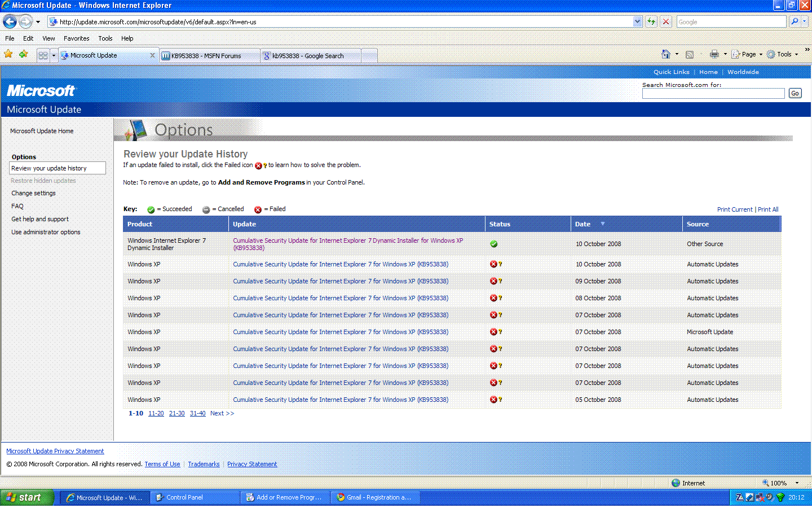Click the Quick Tabs grid icon
This screenshot has height=508, width=812.
coord(43,55)
